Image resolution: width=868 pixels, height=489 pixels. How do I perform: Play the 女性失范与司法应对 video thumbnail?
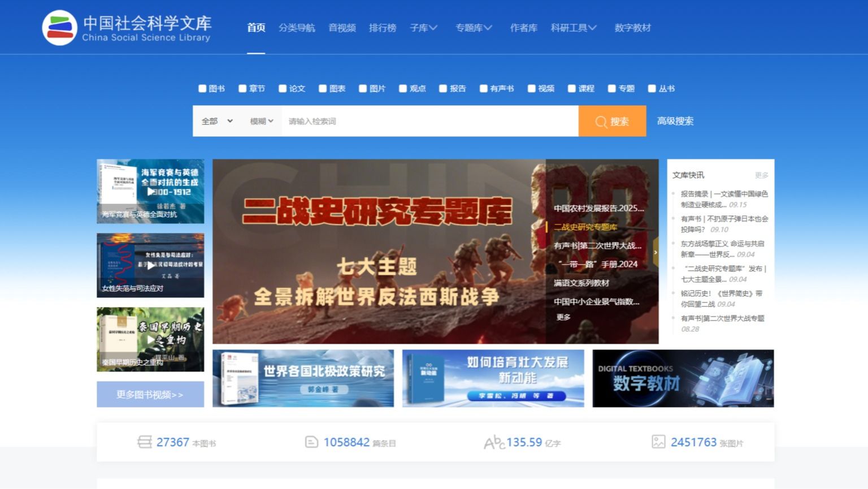pos(150,265)
